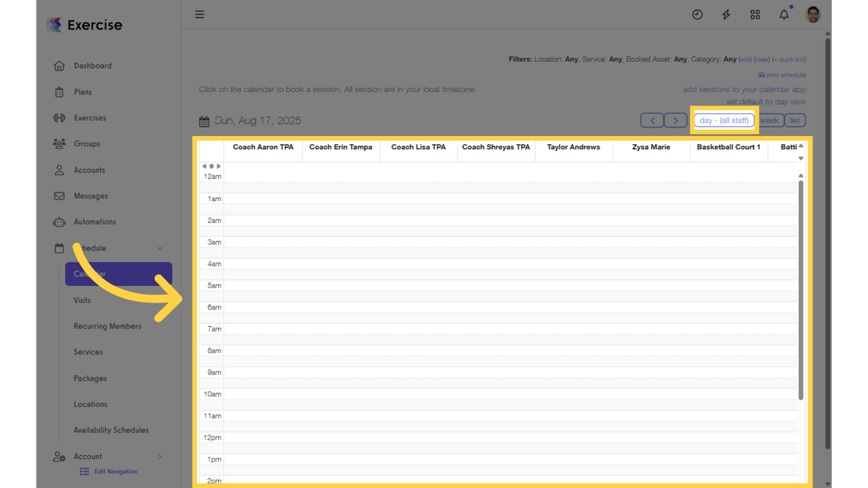Viewport: 868px width, 488px height.
Task: Click the Automations robot icon
Action: pyautogui.click(x=59, y=222)
